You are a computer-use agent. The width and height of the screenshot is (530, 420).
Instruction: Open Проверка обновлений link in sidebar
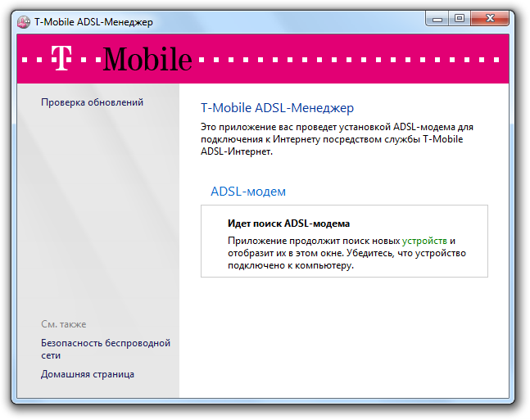(x=93, y=102)
